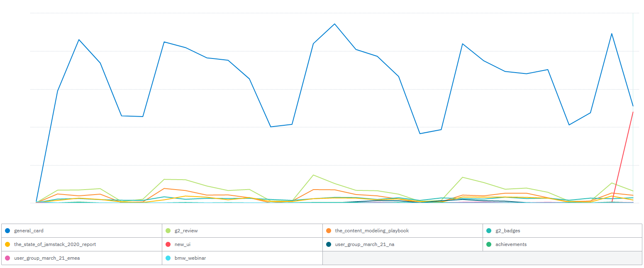Viewport: 644px width, 268px height.
Task: Click the light green g2_review dot
Action: [168, 231]
